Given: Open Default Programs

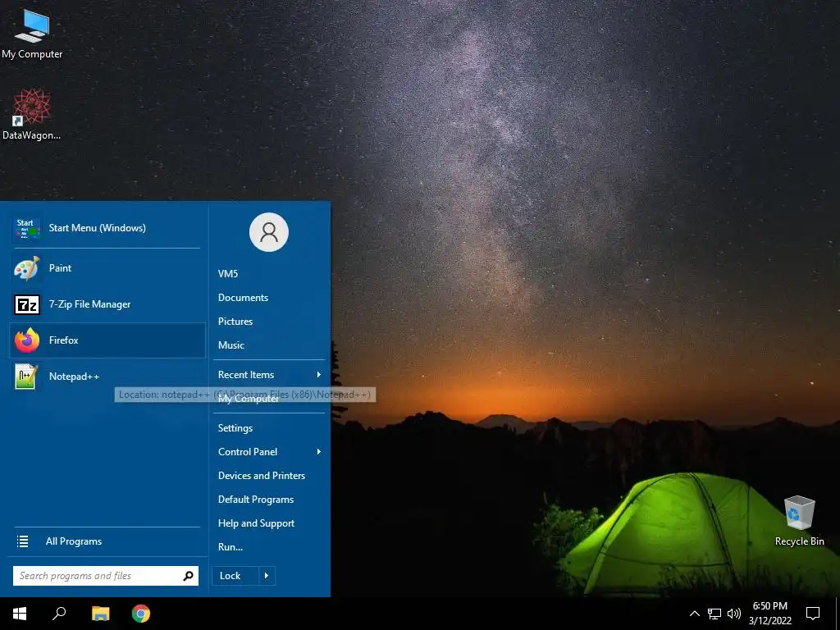Looking at the screenshot, I should (256, 500).
